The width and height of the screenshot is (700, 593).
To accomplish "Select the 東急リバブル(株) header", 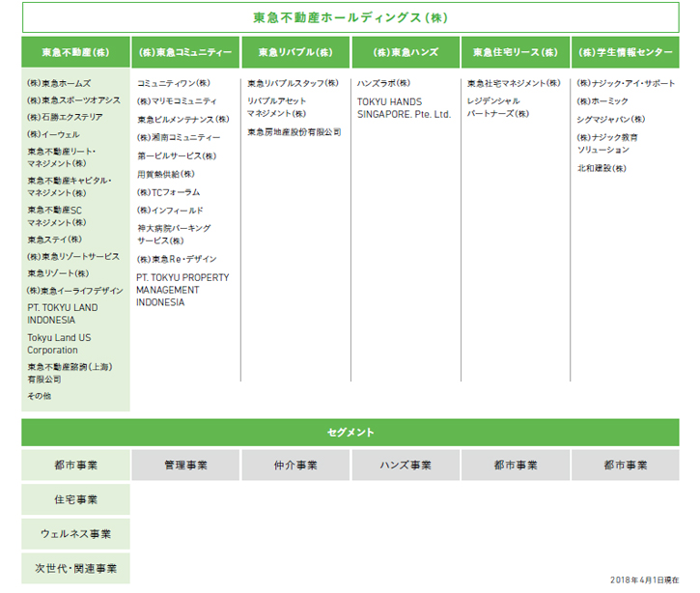I will pos(295,52).
